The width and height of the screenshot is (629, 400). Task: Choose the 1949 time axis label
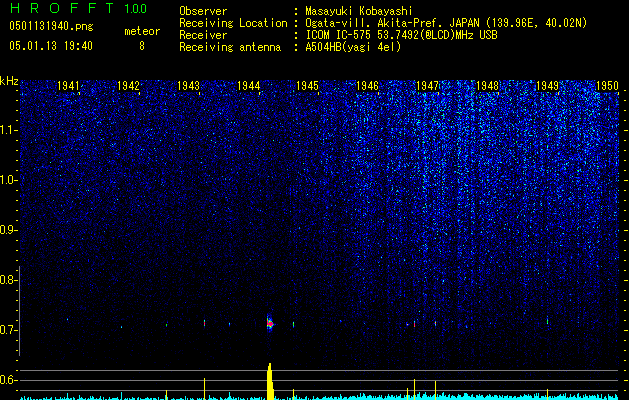point(547,85)
